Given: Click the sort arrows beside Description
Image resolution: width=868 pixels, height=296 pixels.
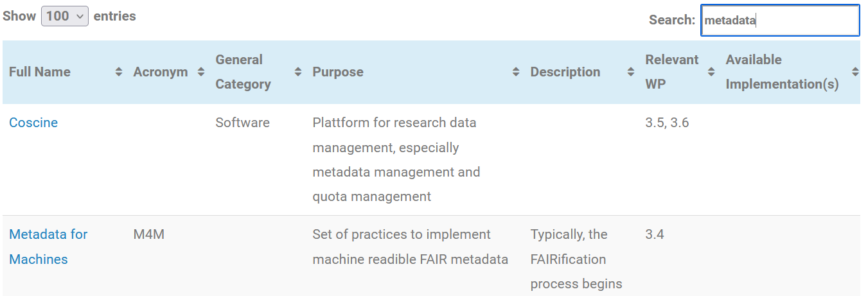Looking at the screenshot, I should coord(630,73).
